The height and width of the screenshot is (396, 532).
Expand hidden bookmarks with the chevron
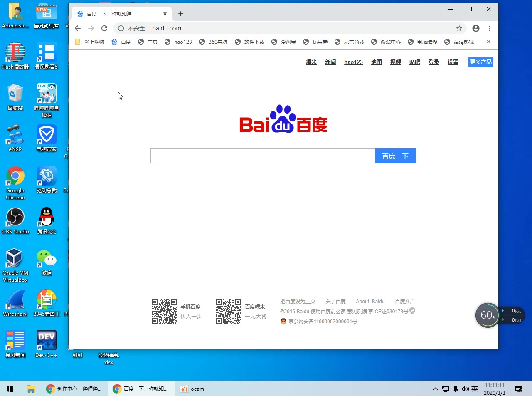(x=488, y=42)
